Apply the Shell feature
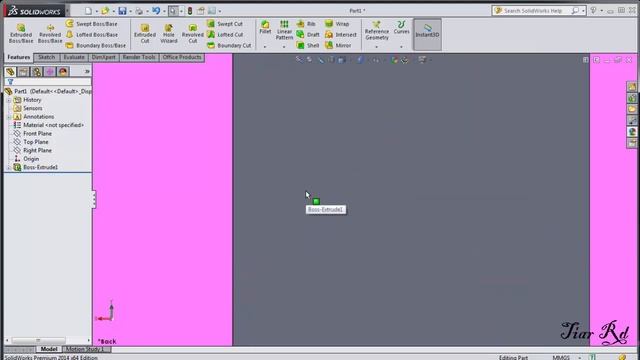Image resolution: width=640 pixels, height=360 pixels. click(308, 45)
